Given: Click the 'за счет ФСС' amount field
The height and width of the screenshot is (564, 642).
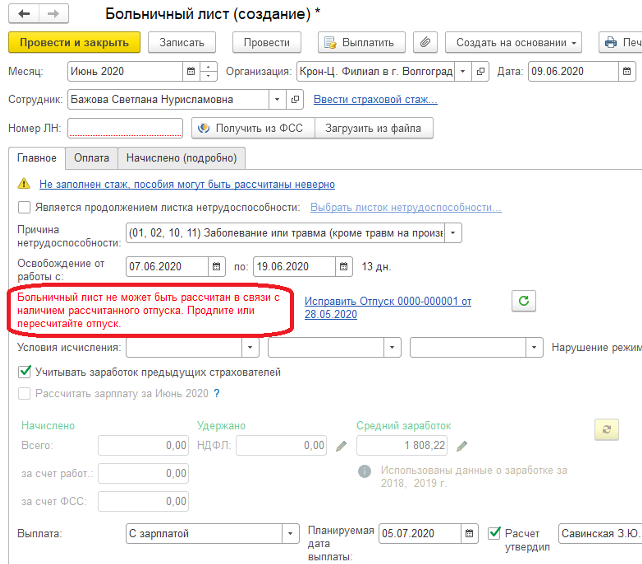Looking at the screenshot, I should (x=143, y=502).
